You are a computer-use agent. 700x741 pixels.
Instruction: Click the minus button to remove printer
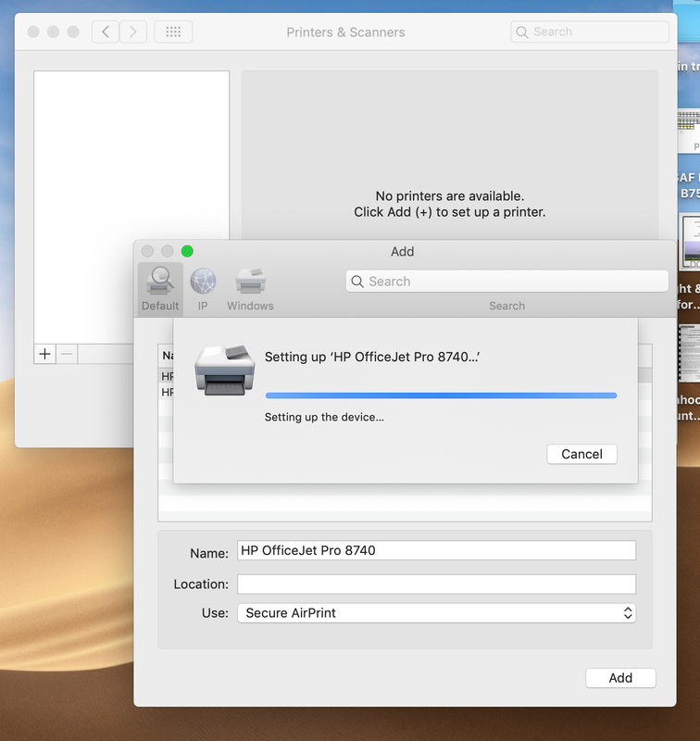[67, 354]
